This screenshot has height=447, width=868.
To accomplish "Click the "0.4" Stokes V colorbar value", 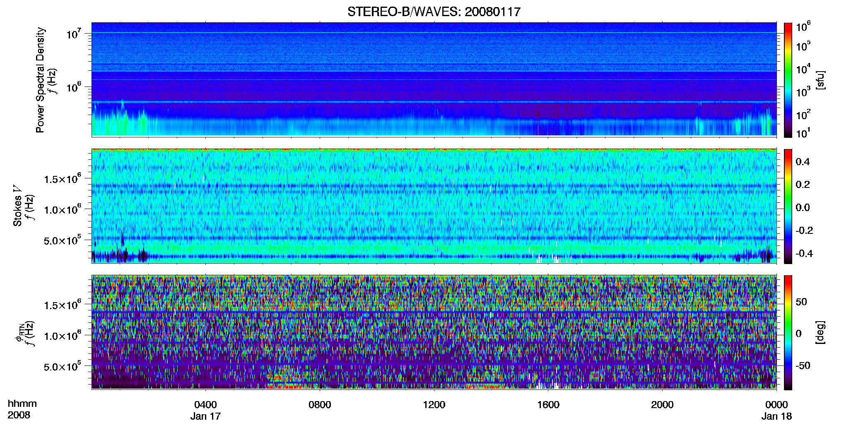I will pos(803,162).
